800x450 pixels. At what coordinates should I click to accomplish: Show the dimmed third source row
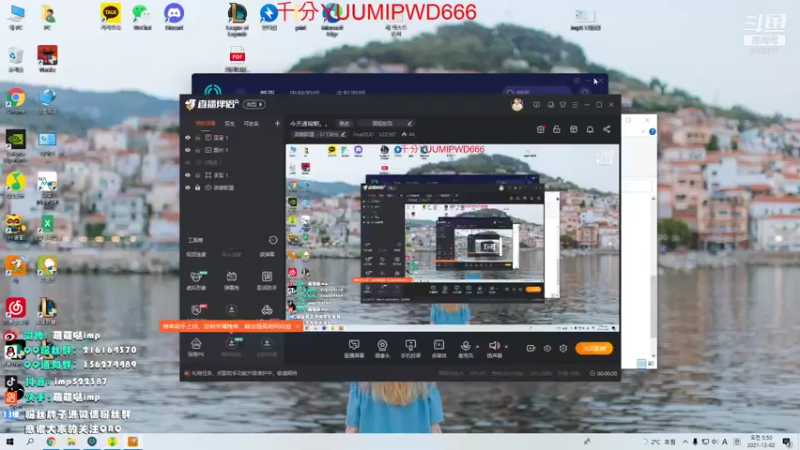(x=188, y=162)
